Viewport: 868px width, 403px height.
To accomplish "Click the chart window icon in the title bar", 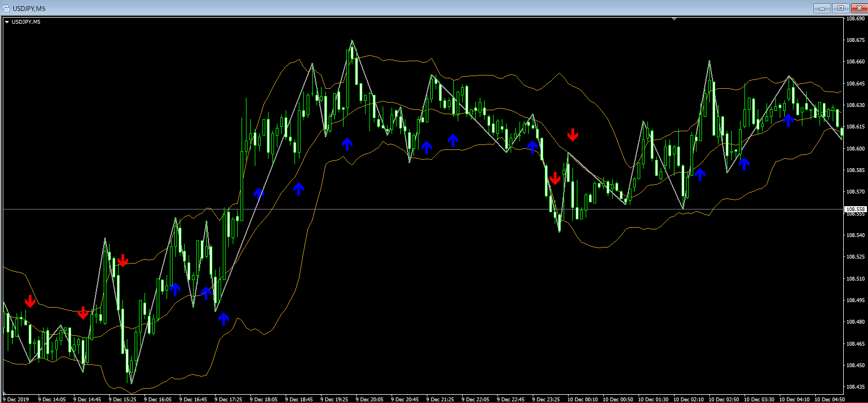I will coord(6,8).
